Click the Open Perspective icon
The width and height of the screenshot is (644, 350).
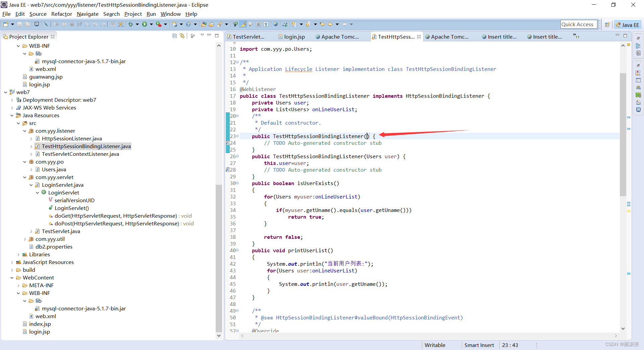(607, 25)
